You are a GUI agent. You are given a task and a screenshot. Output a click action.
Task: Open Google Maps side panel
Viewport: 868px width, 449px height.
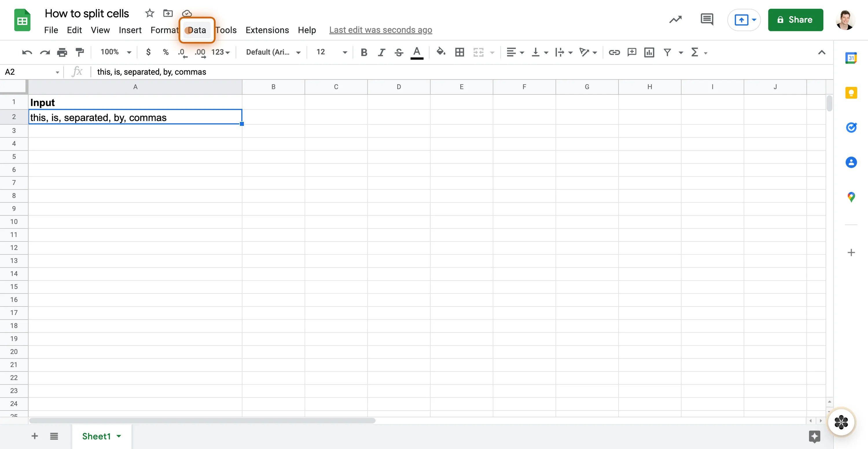pyautogui.click(x=851, y=197)
